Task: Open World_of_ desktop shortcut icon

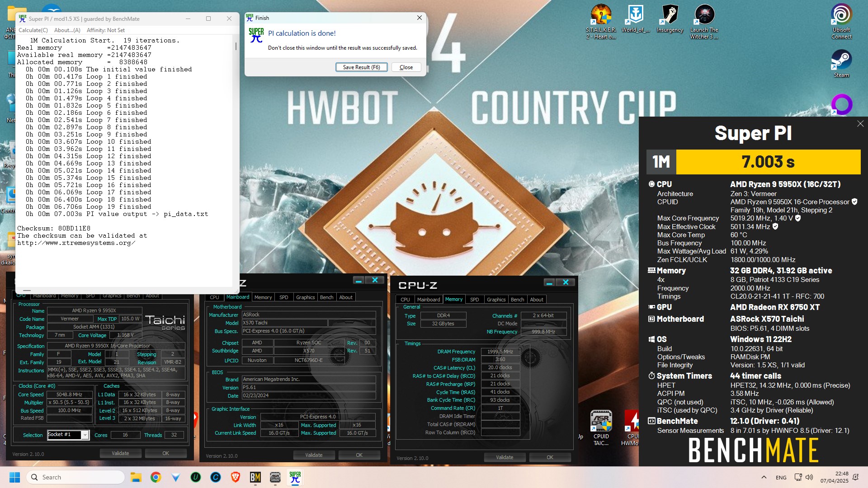Action: point(635,19)
